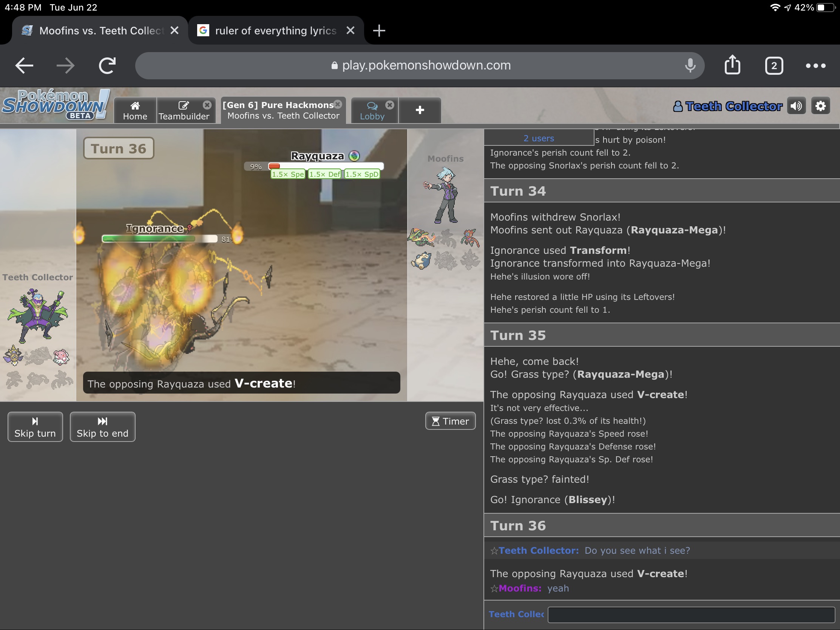Tap the share icon in the browser toolbar
Image resolution: width=840 pixels, height=630 pixels.
[732, 65]
